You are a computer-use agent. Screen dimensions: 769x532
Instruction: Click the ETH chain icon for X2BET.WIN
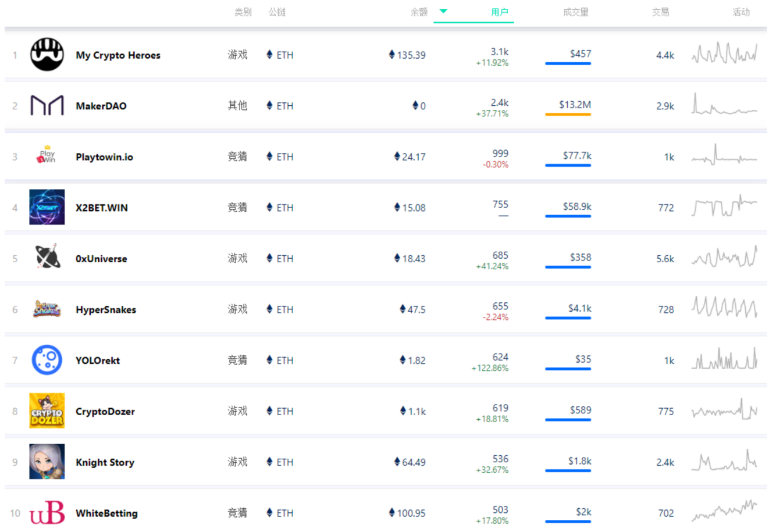pos(269,208)
